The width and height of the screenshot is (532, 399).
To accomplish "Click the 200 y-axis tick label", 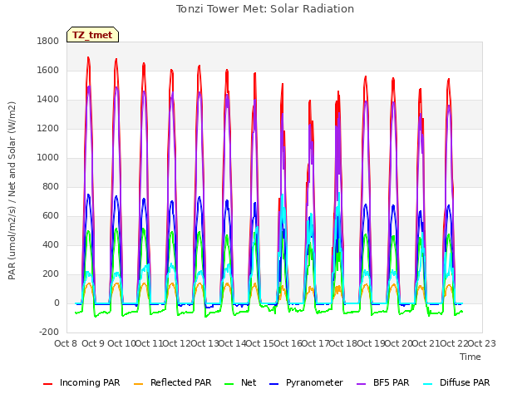I will pyautogui.click(x=51, y=274).
